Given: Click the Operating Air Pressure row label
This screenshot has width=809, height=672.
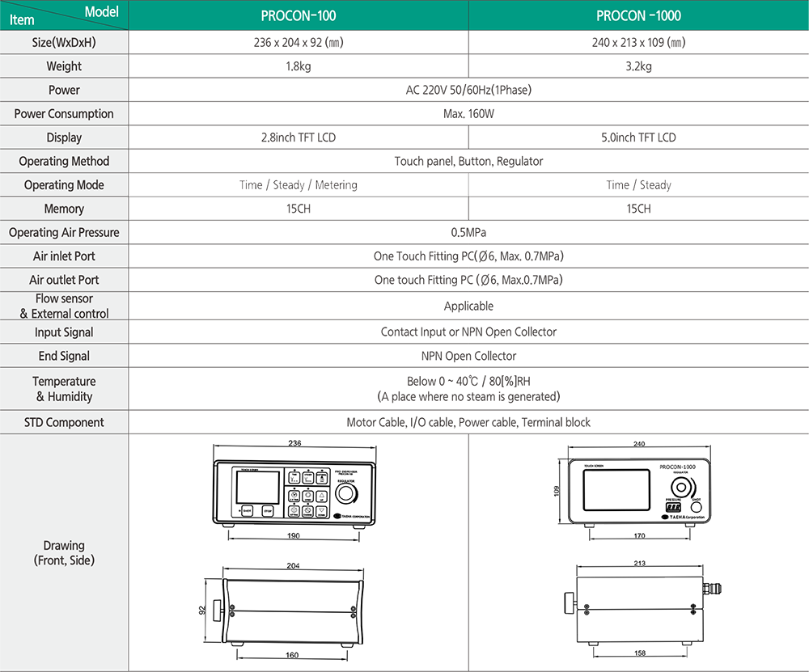Looking at the screenshot, I should [64, 232].
